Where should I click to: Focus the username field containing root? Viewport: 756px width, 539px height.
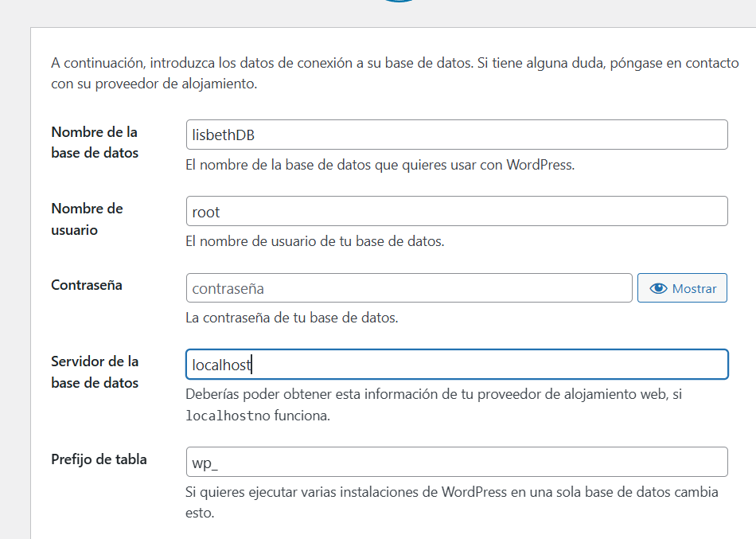coord(457,211)
